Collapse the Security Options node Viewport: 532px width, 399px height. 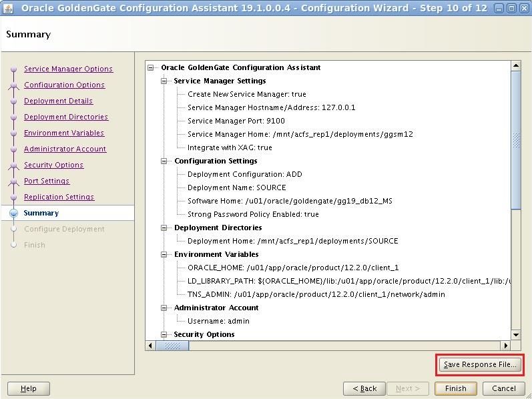(x=164, y=334)
